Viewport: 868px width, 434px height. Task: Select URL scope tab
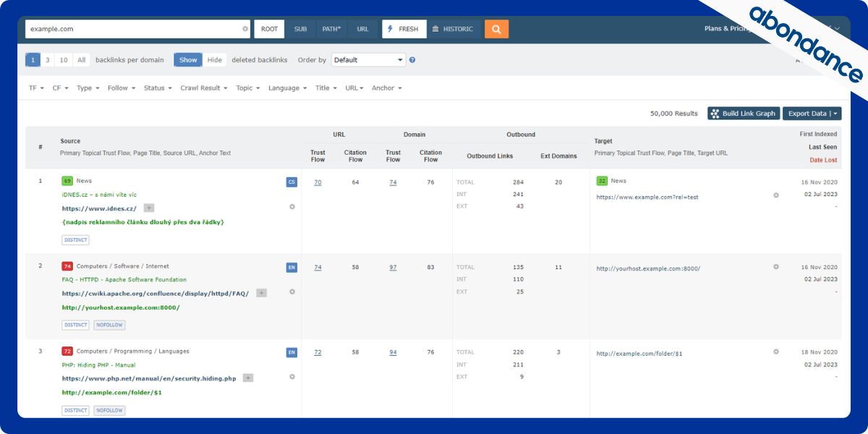coord(362,29)
